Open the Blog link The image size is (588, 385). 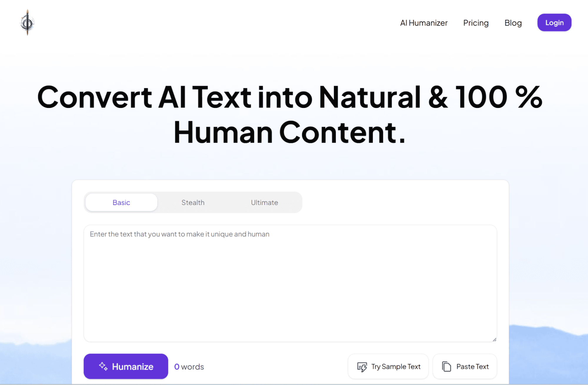(513, 23)
